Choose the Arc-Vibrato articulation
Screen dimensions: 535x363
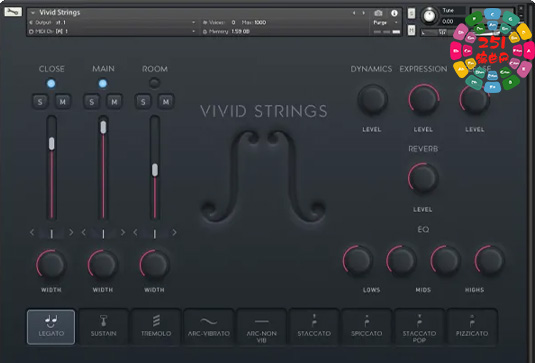208,327
